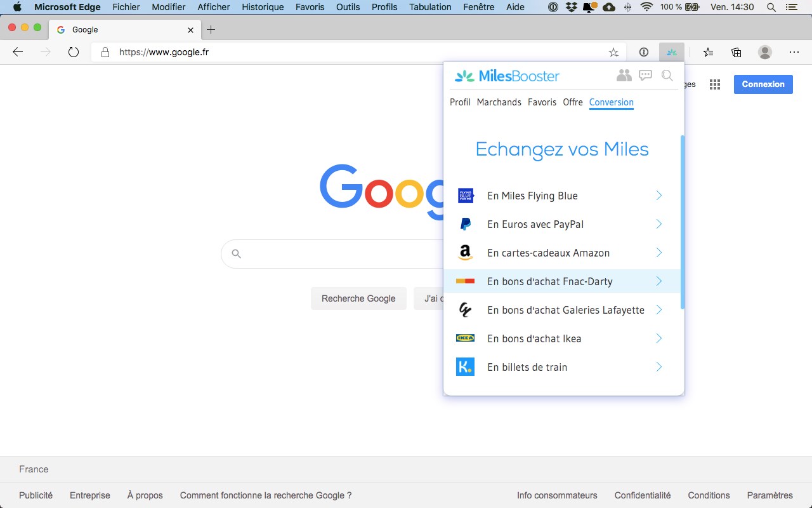
Task: Switch to the Marchands tab
Action: tap(499, 102)
